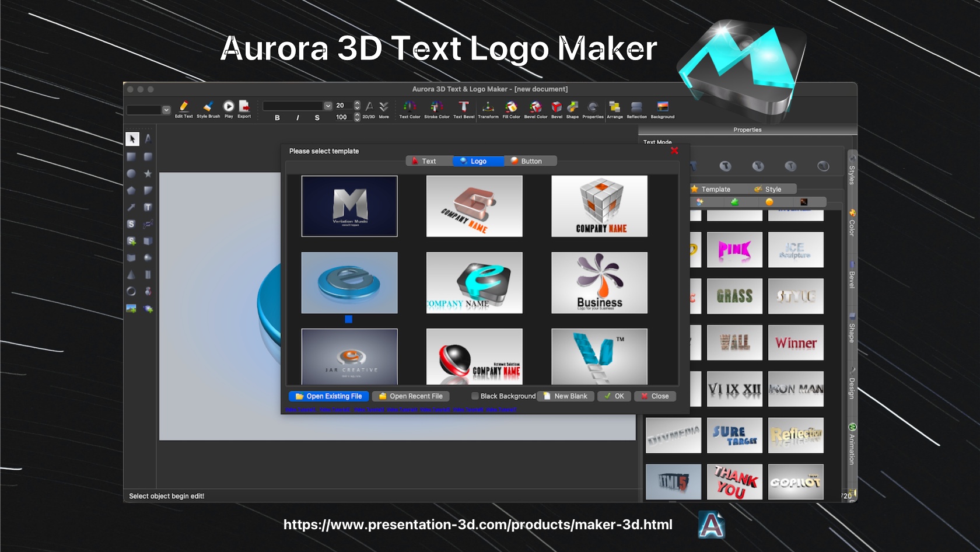
Task: Select the cube COMPANY NAME logo template
Action: [x=599, y=206]
